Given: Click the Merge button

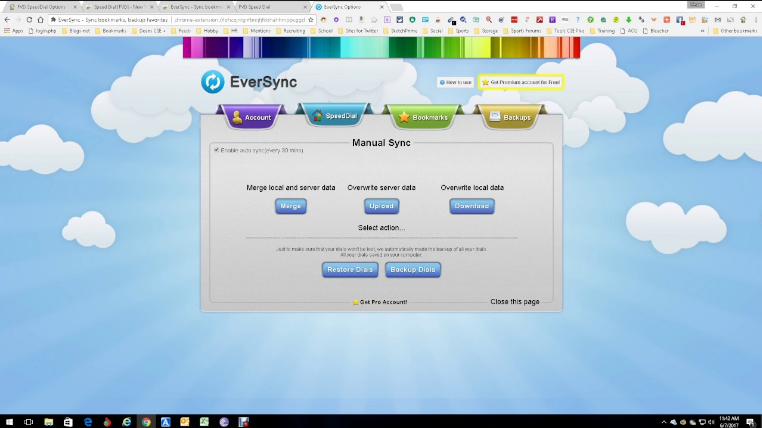Looking at the screenshot, I should pyautogui.click(x=291, y=206).
